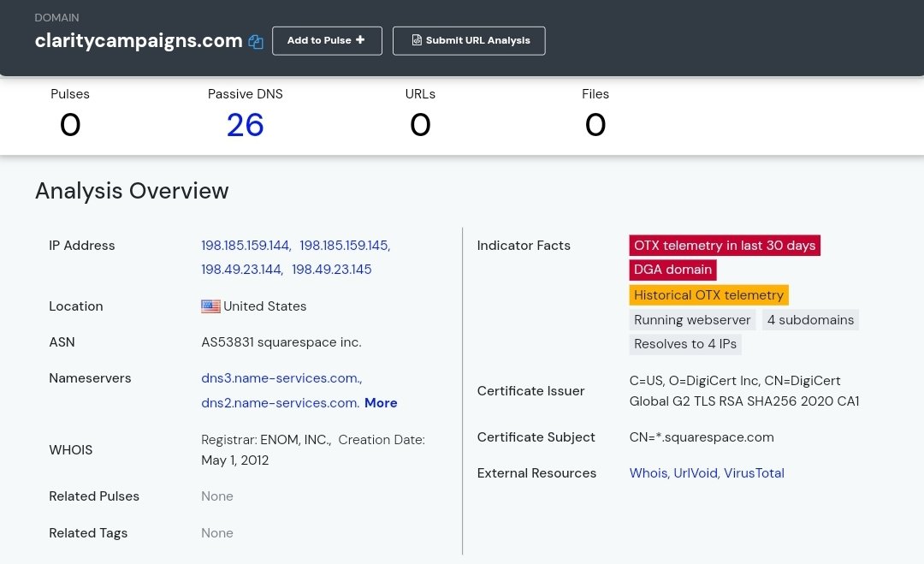
Task: Open IP address 198.185.159.144
Action: 246,246
